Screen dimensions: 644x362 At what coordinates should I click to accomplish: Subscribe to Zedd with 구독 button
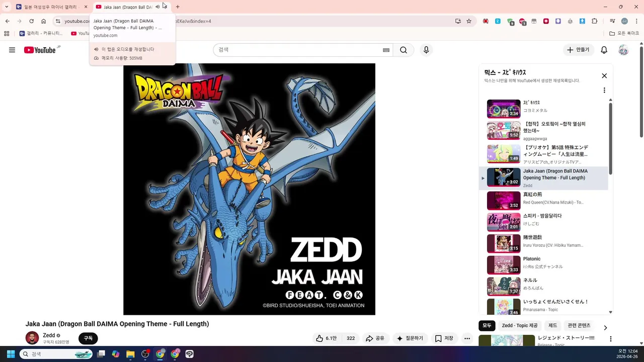(x=88, y=338)
